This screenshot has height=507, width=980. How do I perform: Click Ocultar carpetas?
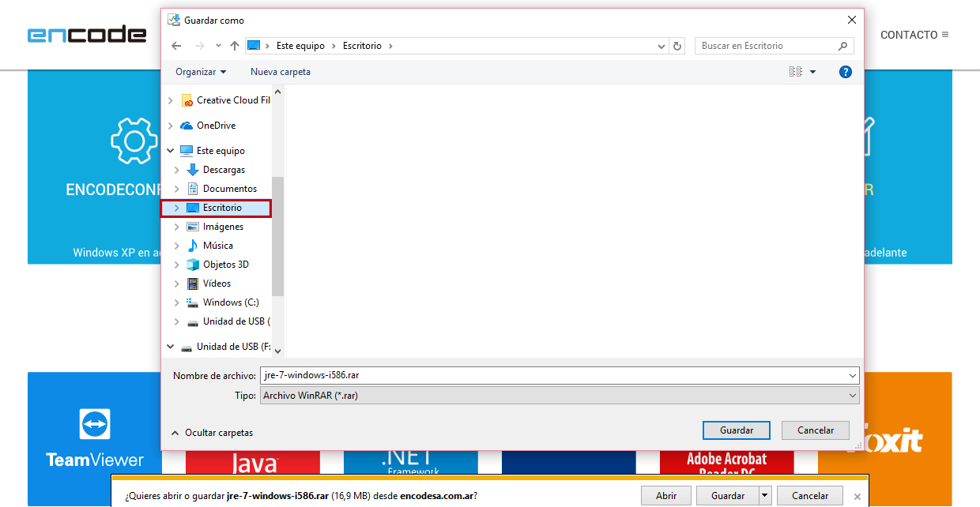212,433
